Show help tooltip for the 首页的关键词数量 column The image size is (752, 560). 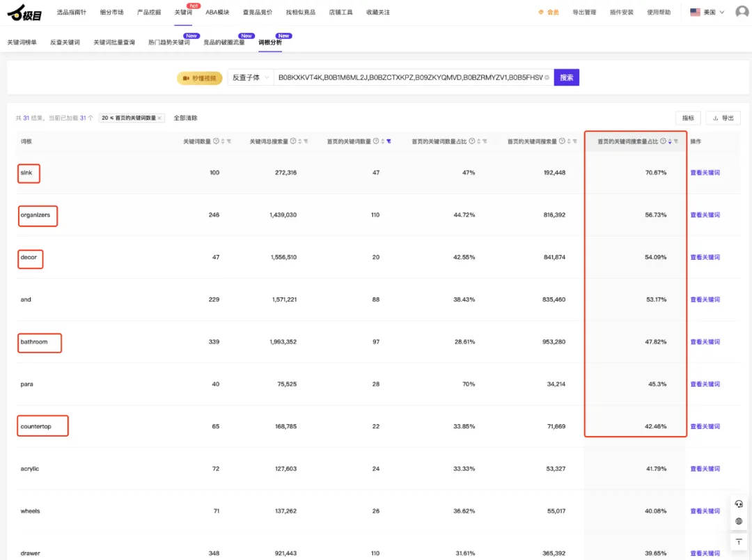pyautogui.click(x=376, y=141)
